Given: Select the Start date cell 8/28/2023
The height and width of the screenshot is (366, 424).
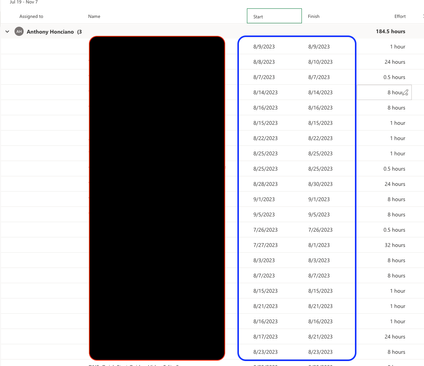Looking at the screenshot, I should pos(265,184).
